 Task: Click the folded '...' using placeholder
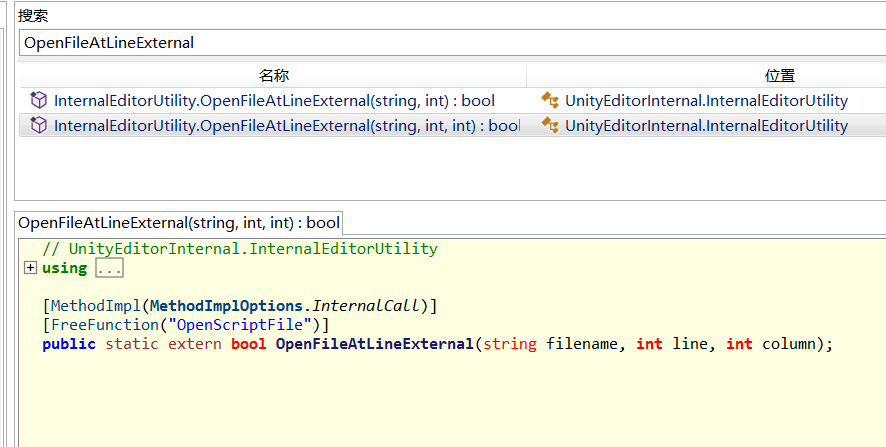(109, 268)
